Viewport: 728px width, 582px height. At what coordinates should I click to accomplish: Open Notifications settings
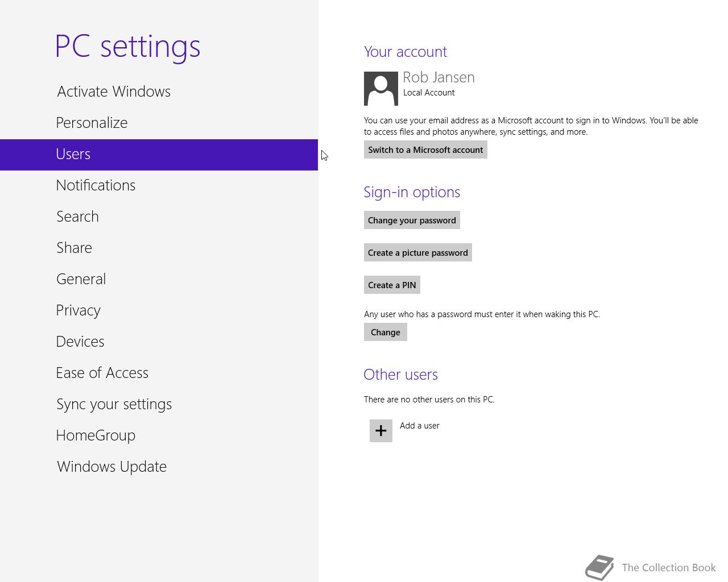click(159, 185)
